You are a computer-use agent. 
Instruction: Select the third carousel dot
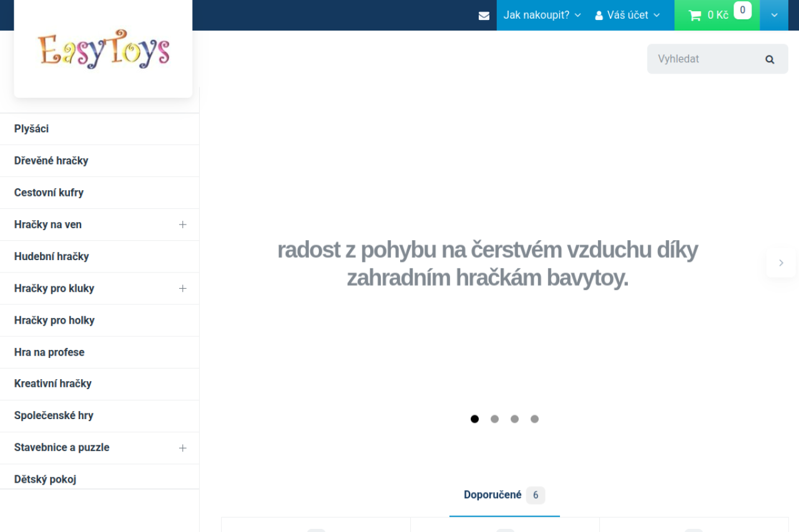[x=514, y=419]
